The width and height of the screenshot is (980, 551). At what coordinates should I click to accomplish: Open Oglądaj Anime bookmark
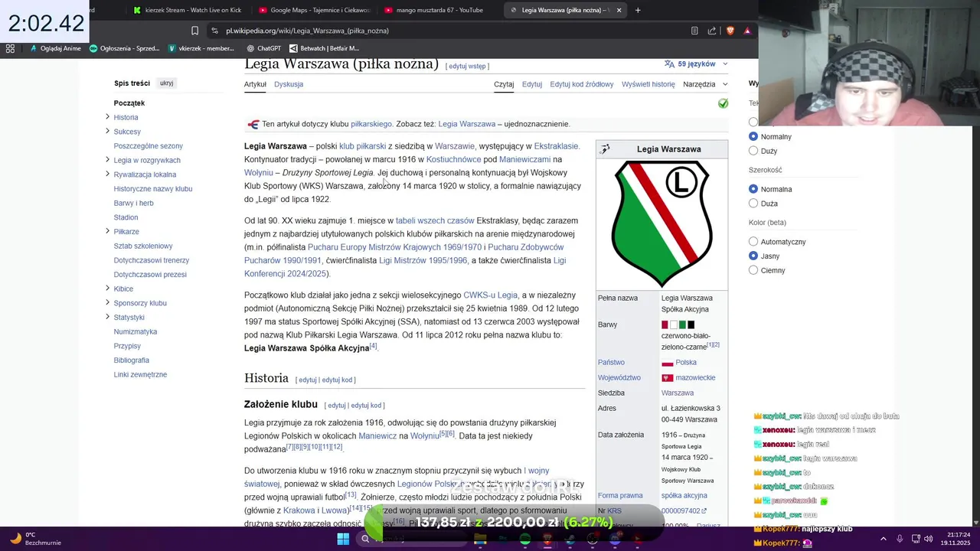click(56, 48)
